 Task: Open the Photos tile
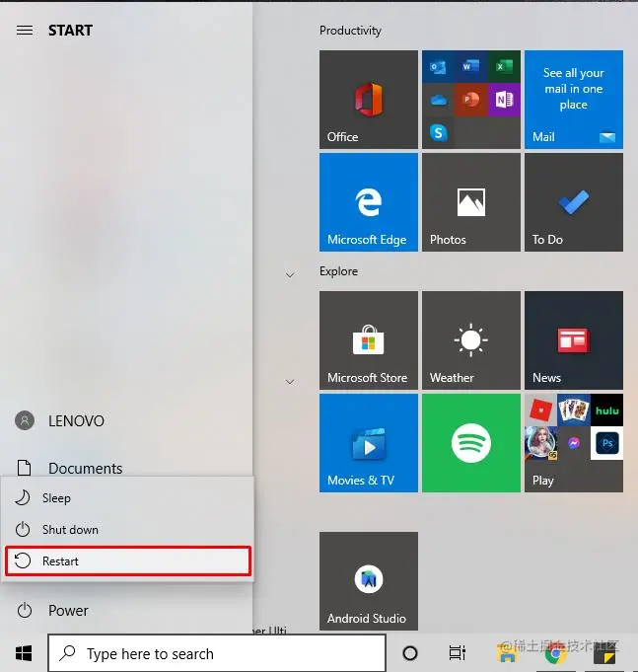pos(471,202)
